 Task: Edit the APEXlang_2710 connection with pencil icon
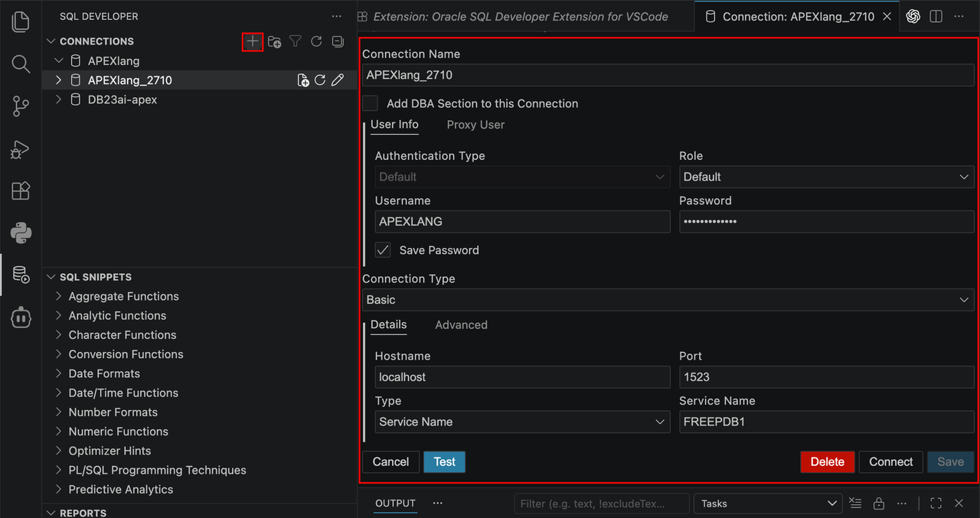(x=338, y=80)
